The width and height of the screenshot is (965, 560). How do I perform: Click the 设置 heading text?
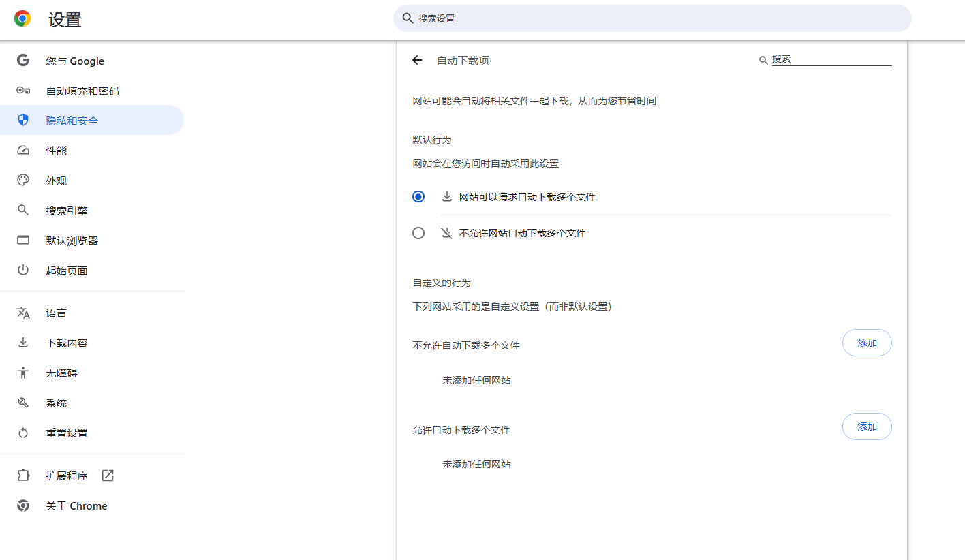point(65,20)
